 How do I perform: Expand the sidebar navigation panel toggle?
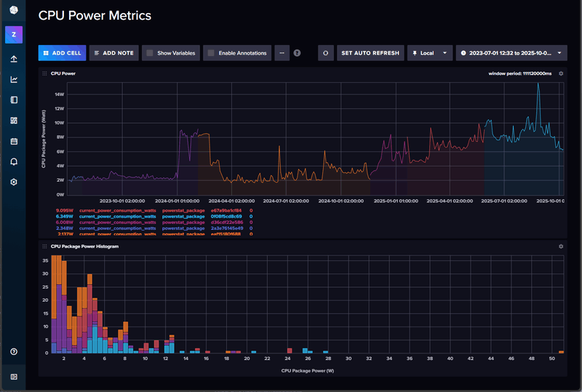tap(14, 376)
